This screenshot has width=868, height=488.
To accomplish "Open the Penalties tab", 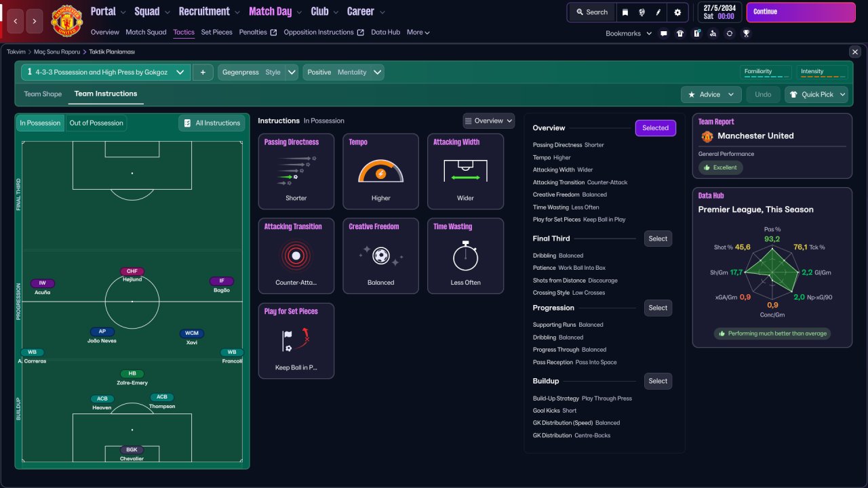I will [258, 32].
